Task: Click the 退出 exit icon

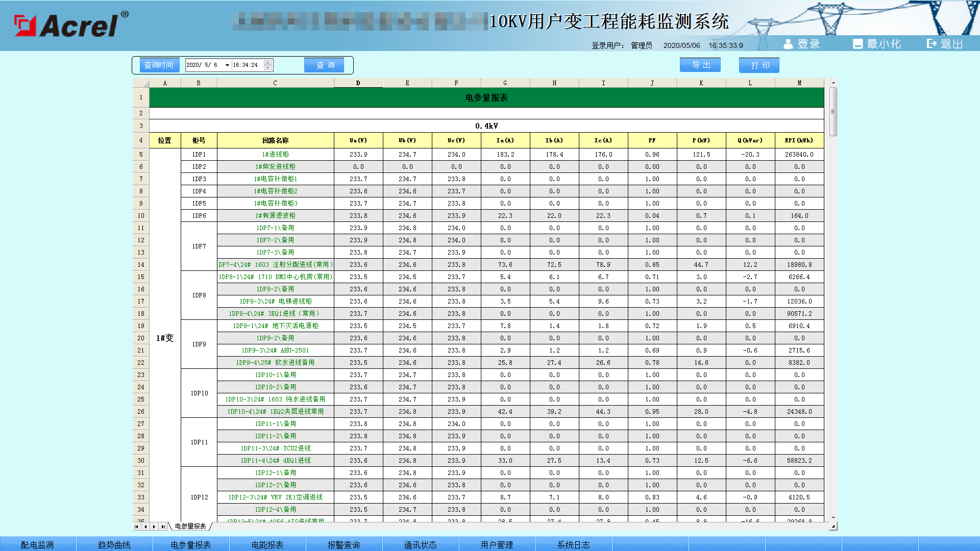Action: pyautogui.click(x=932, y=44)
